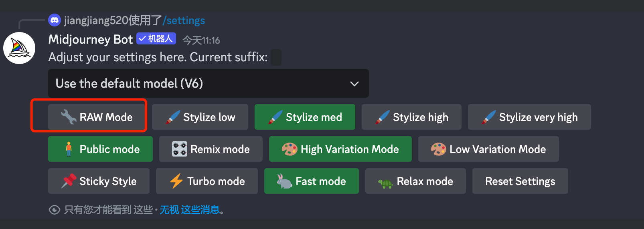Toggle Remix mode

click(211, 149)
